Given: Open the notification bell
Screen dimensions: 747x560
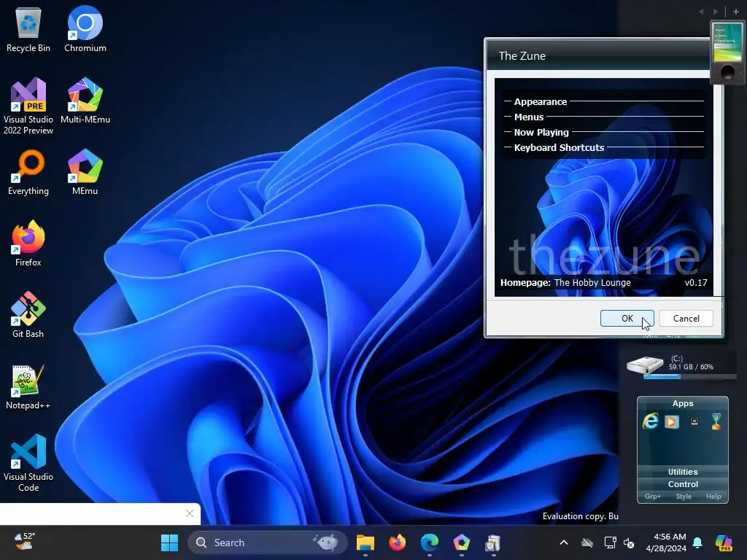Looking at the screenshot, I should pos(697,542).
